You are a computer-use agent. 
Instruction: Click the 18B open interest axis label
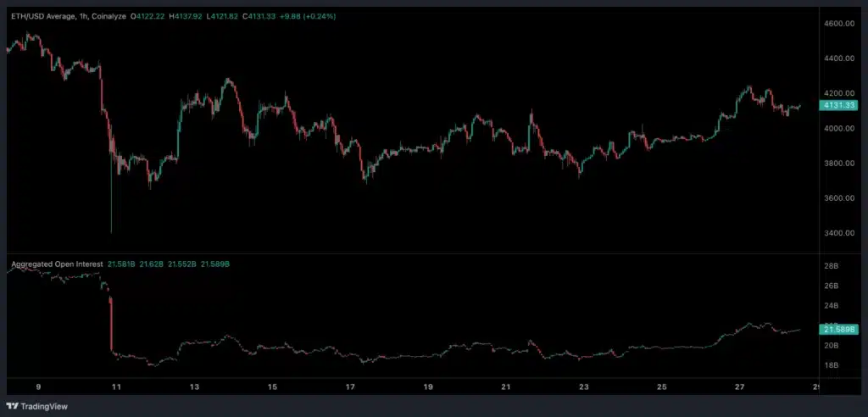[x=830, y=365]
